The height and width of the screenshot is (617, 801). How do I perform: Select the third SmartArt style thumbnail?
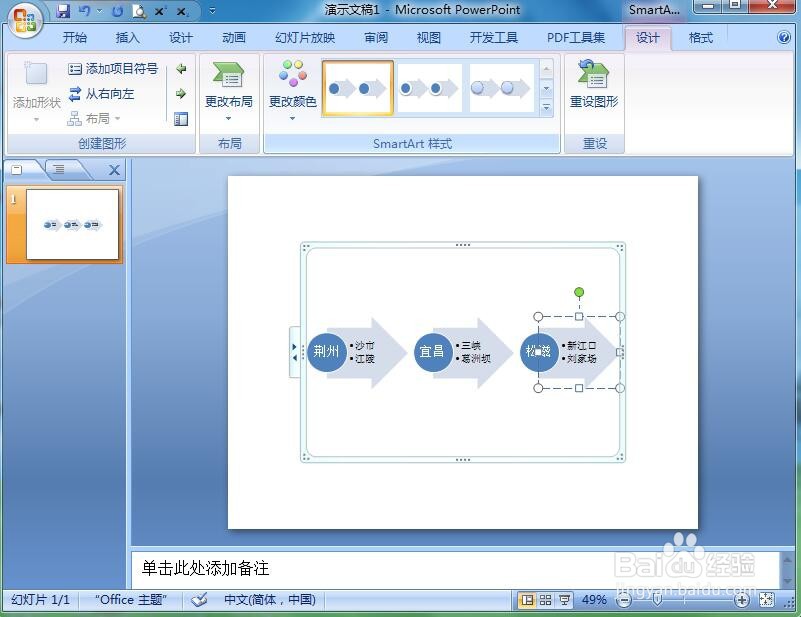[502, 88]
